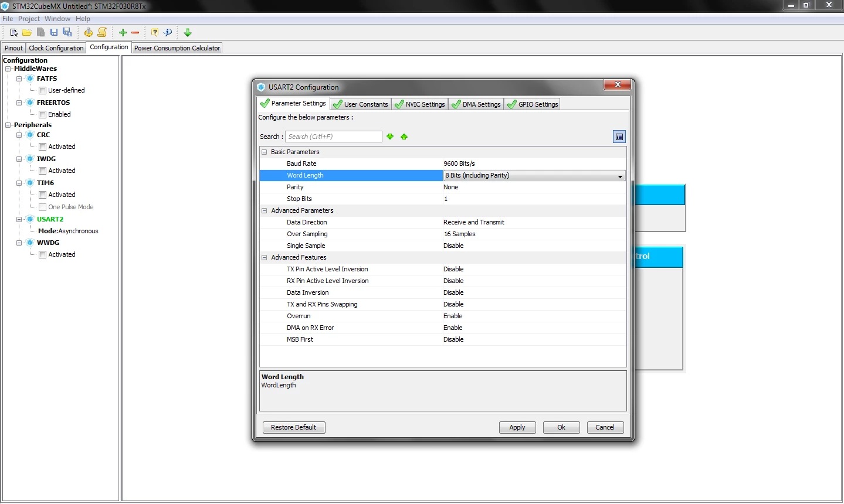Check the CRC Activated checkbox

click(x=42, y=147)
